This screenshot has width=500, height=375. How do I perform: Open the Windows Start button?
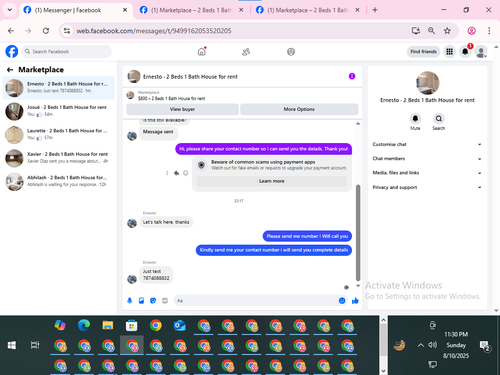[x=12, y=345]
